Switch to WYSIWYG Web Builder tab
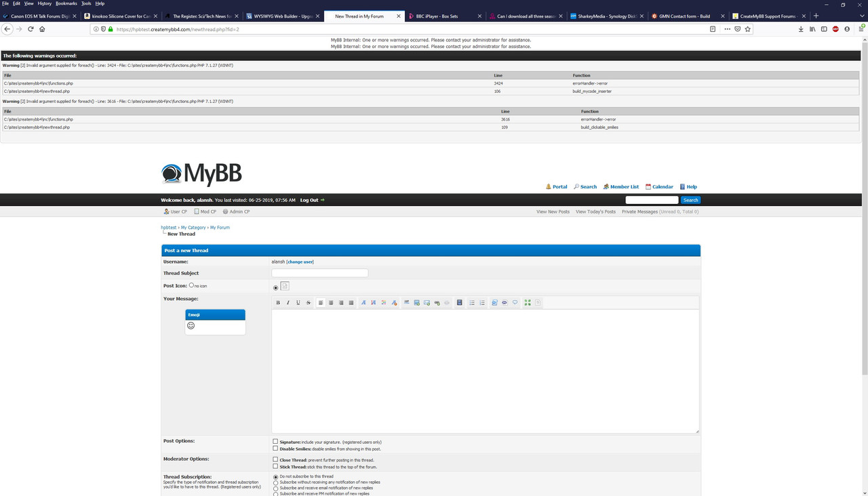Screen dimensions: 868x496 [x=283, y=16]
